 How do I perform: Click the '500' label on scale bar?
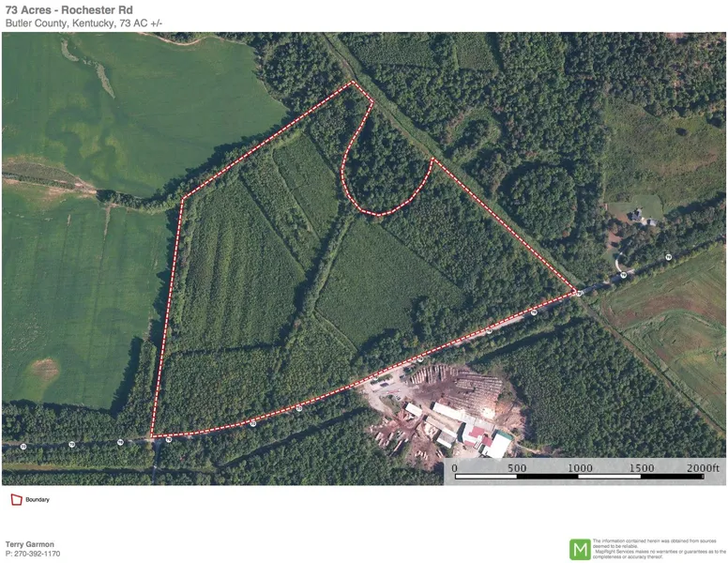pyautogui.click(x=517, y=467)
